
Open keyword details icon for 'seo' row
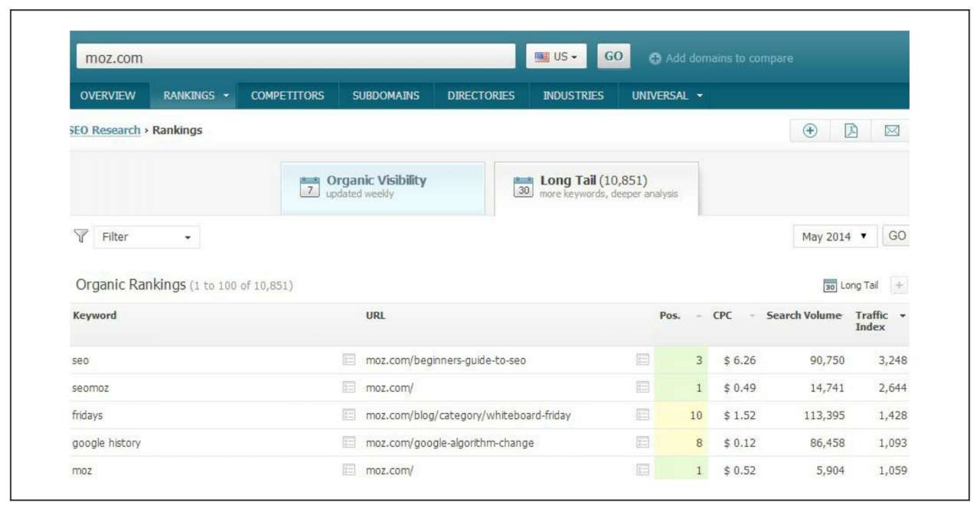click(x=349, y=360)
